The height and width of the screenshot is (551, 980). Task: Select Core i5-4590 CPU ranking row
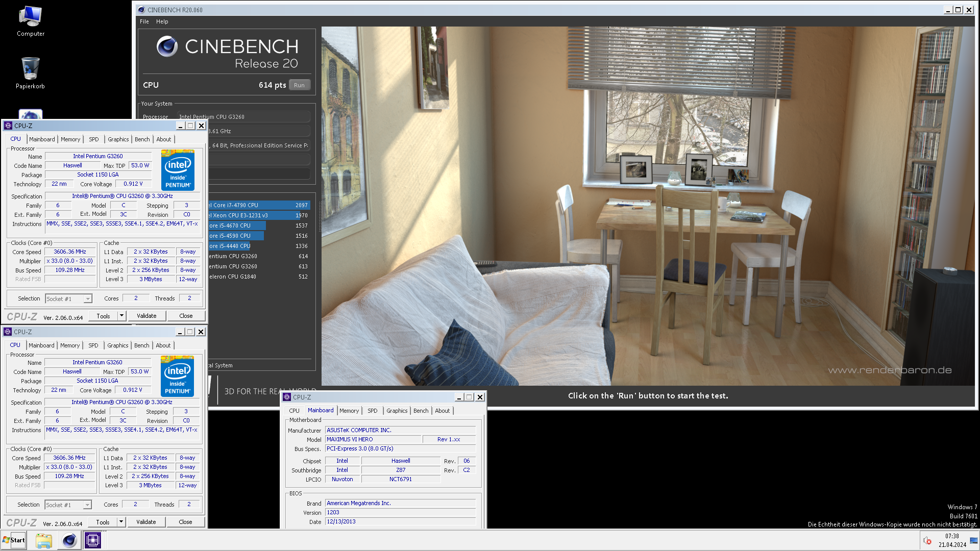(259, 236)
